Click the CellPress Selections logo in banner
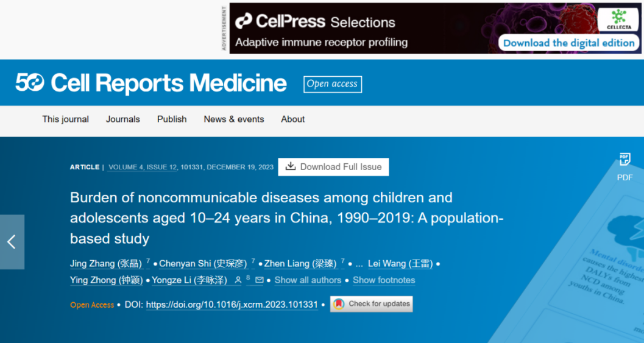The width and height of the screenshot is (644, 343). click(x=316, y=22)
